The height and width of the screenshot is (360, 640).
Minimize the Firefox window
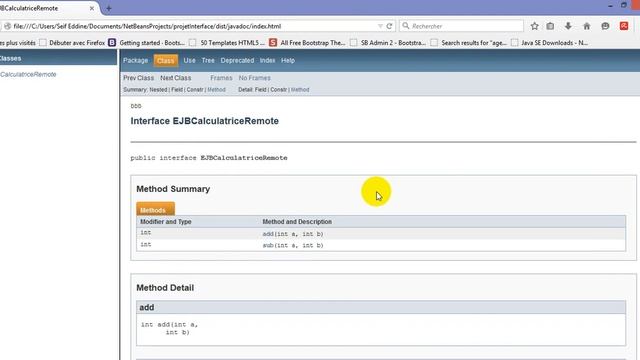click(610, 6)
